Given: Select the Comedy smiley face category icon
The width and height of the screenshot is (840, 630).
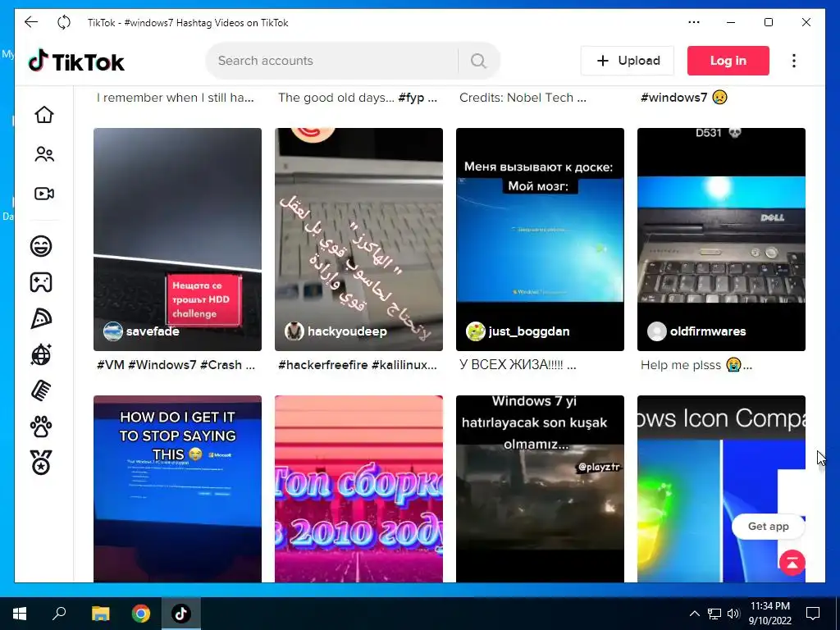Looking at the screenshot, I should [x=41, y=246].
